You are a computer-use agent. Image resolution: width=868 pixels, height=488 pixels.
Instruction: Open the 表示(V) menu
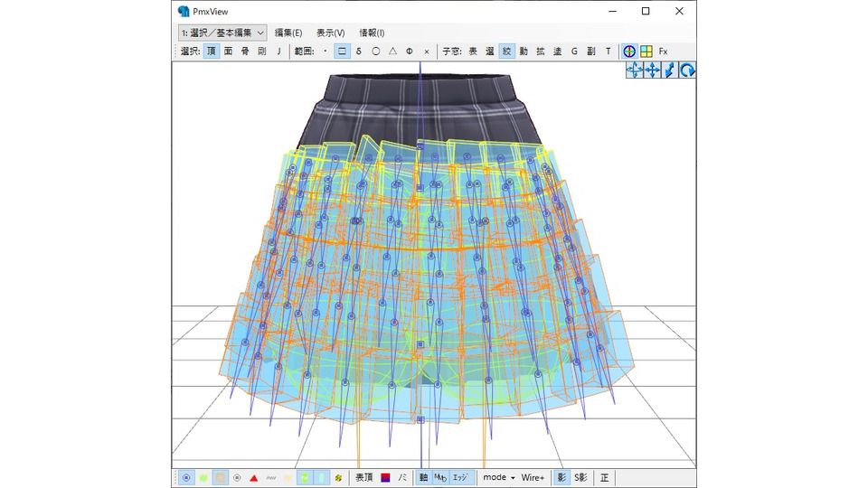coord(331,33)
